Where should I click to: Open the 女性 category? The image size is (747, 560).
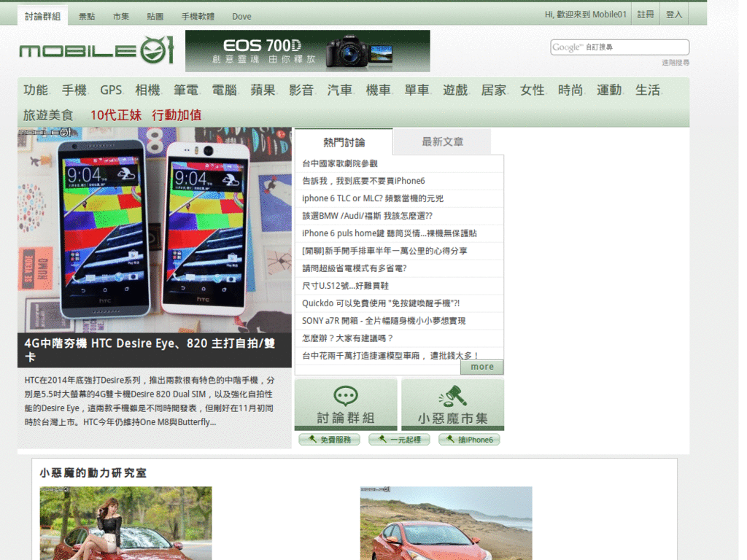point(532,90)
